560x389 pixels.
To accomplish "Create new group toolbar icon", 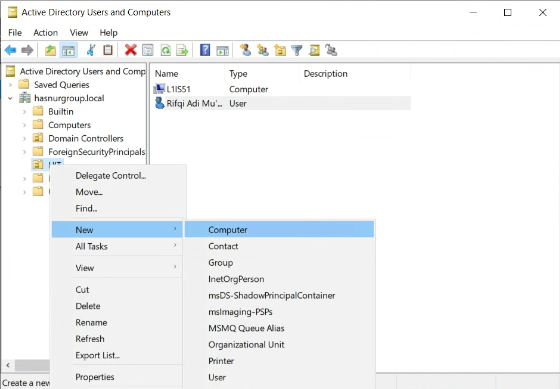I will [263, 50].
